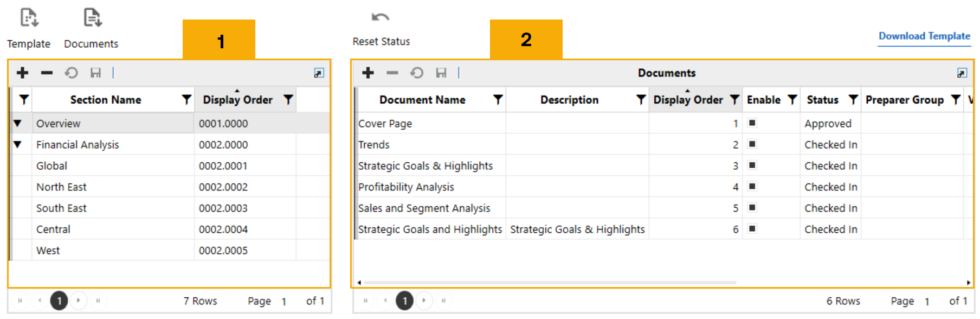Go to next page in Documents grid
Image resolution: width=980 pixels, height=319 pixels.
click(x=424, y=301)
